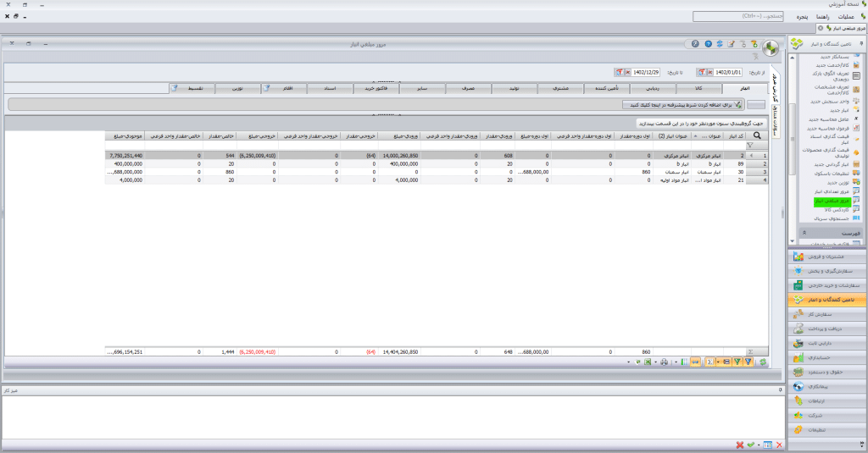Select توزین جدید in the side panel

838,183
